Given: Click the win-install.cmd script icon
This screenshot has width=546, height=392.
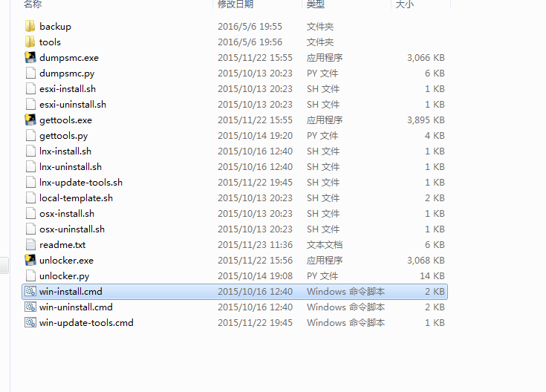Looking at the screenshot, I should (x=30, y=292).
